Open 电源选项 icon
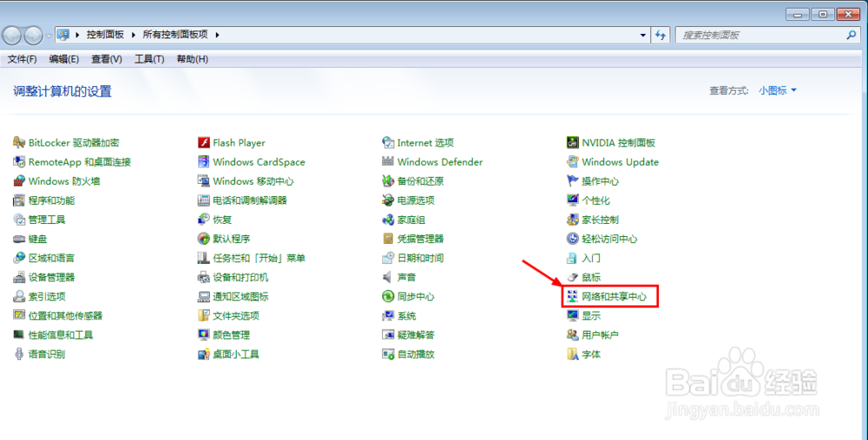 tap(388, 200)
